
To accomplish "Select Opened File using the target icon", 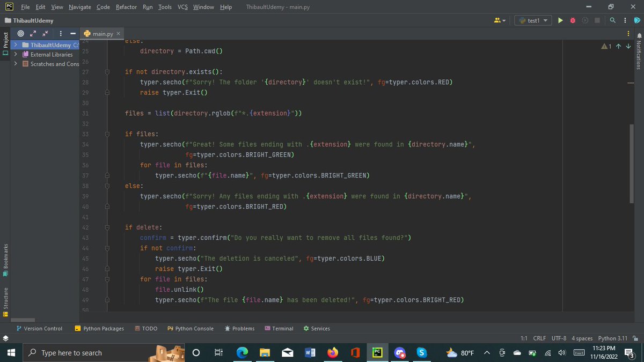I will click(x=20, y=33).
